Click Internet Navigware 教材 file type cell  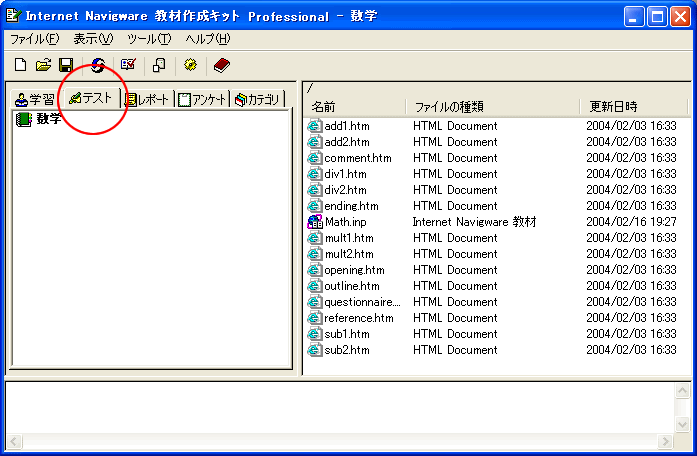[474, 222]
